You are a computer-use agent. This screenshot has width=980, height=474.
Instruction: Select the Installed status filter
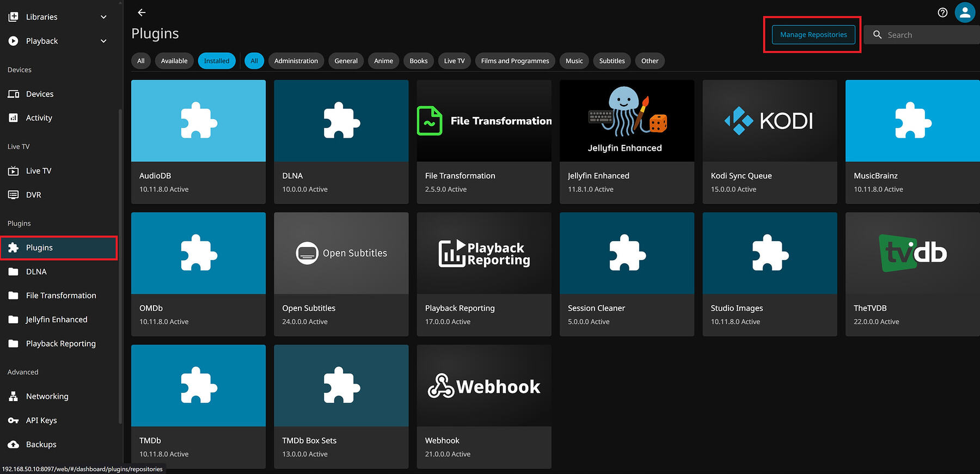click(217, 61)
